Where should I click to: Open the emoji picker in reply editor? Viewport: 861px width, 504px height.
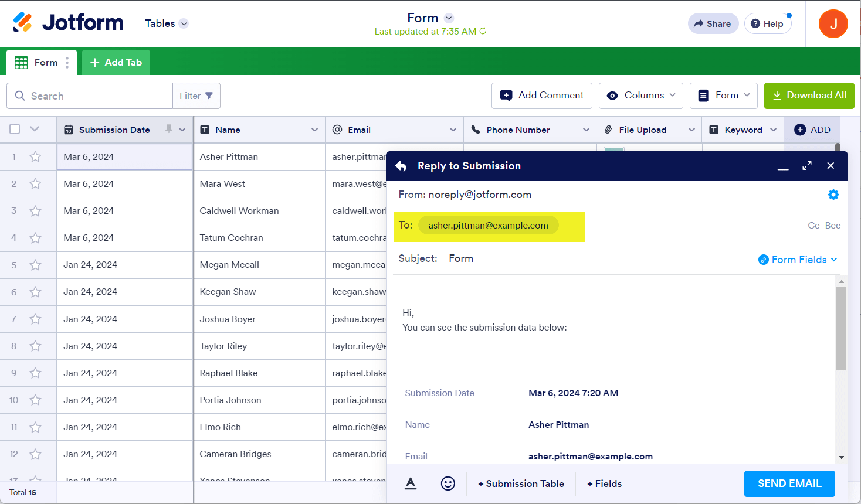[x=448, y=483]
